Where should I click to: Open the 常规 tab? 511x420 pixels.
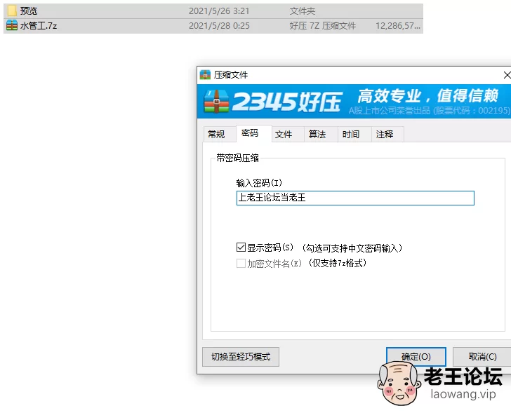click(216, 135)
